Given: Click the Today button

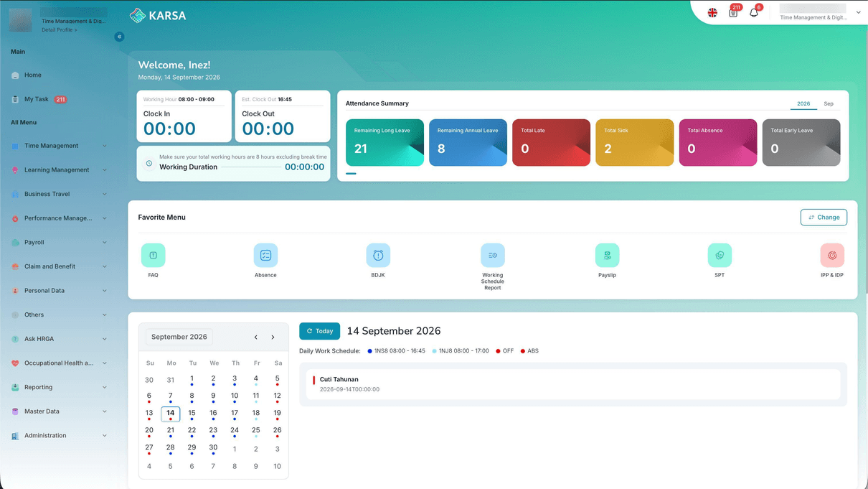Looking at the screenshot, I should pos(319,331).
